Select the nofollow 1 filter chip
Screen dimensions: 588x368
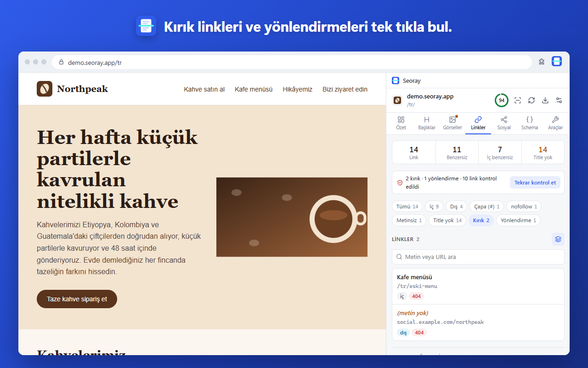point(524,207)
